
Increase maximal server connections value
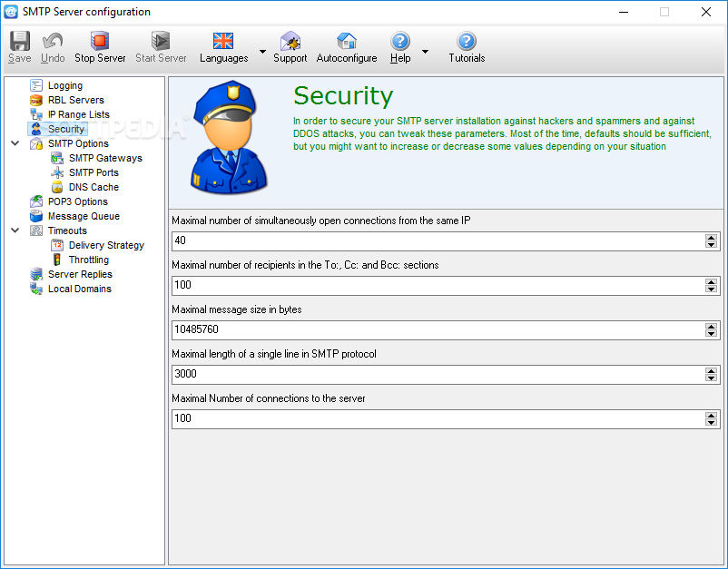tap(711, 416)
